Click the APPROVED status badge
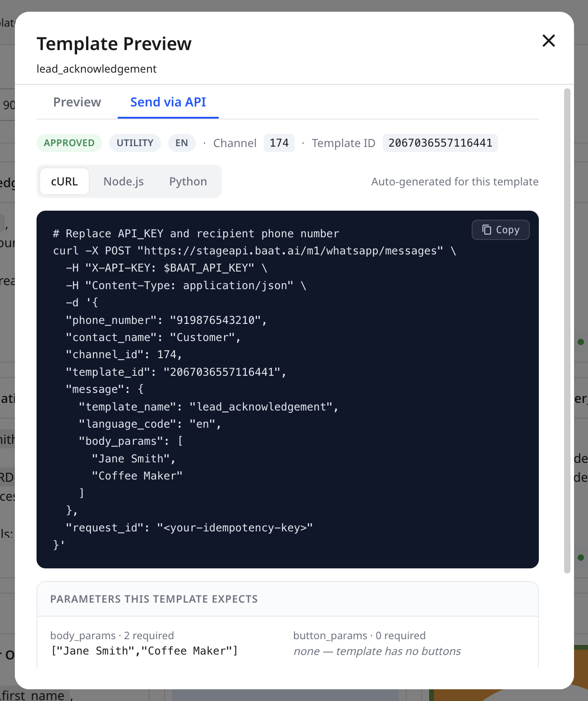 point(69,143)
